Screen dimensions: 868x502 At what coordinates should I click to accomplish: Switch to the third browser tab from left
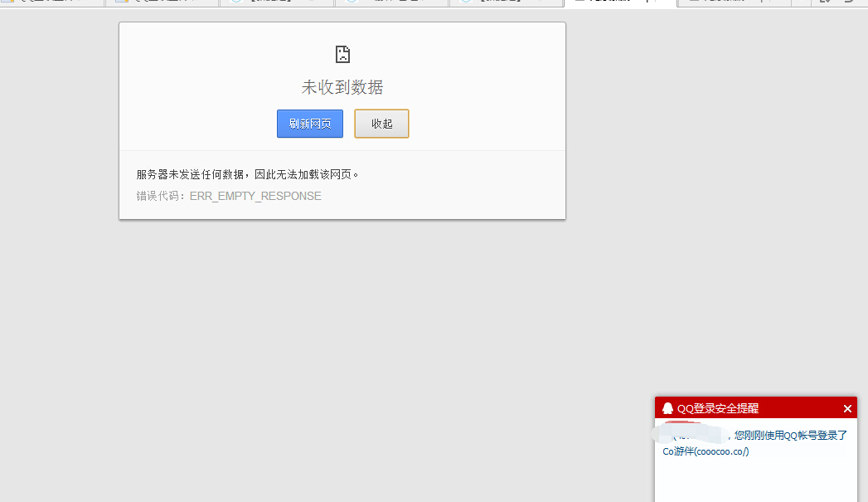click(x=277, y=2)
